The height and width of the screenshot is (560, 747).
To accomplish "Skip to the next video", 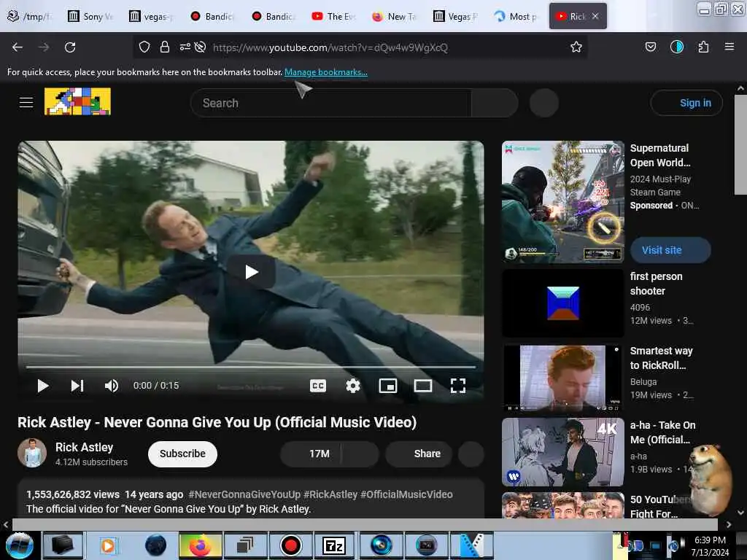I will coord(77,386).
